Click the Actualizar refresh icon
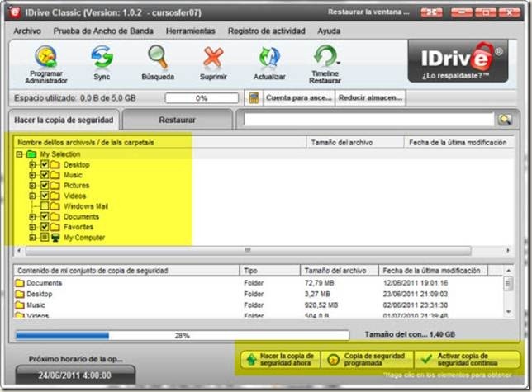The width and height of the screenshot is (532, 392). (x=269, y=57)
